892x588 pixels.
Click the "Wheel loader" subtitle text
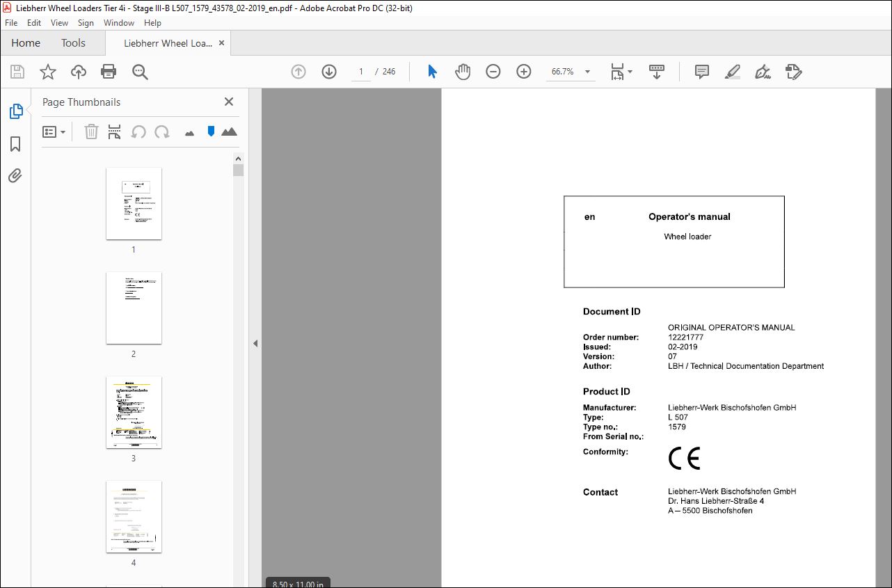coord(687,237)
